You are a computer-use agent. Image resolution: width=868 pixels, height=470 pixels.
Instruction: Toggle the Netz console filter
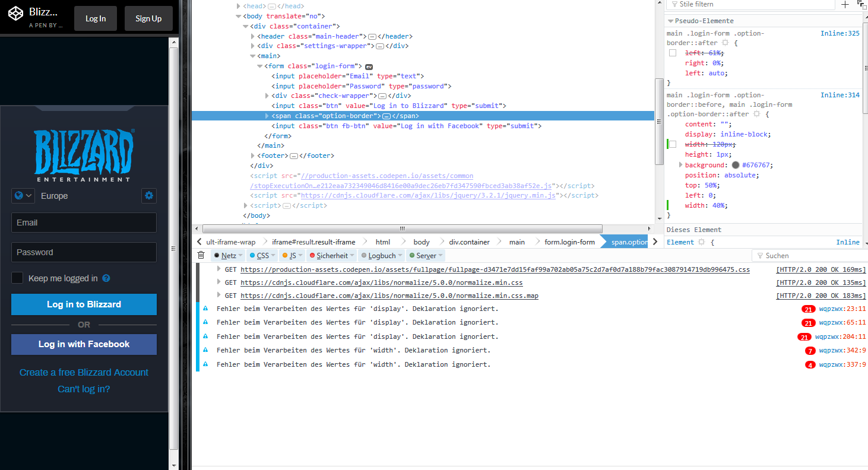(x=229, y=256)
